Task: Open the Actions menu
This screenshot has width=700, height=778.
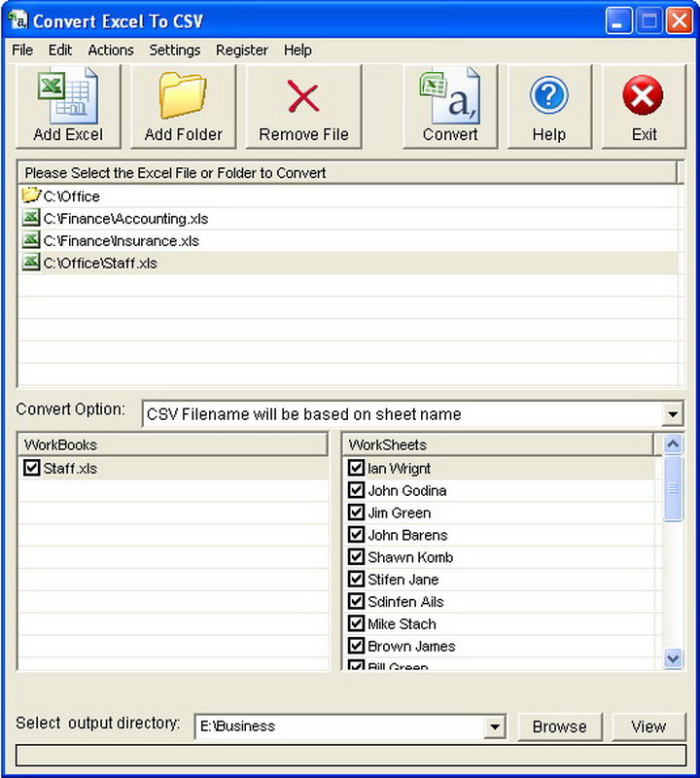Action: point(111,51)
